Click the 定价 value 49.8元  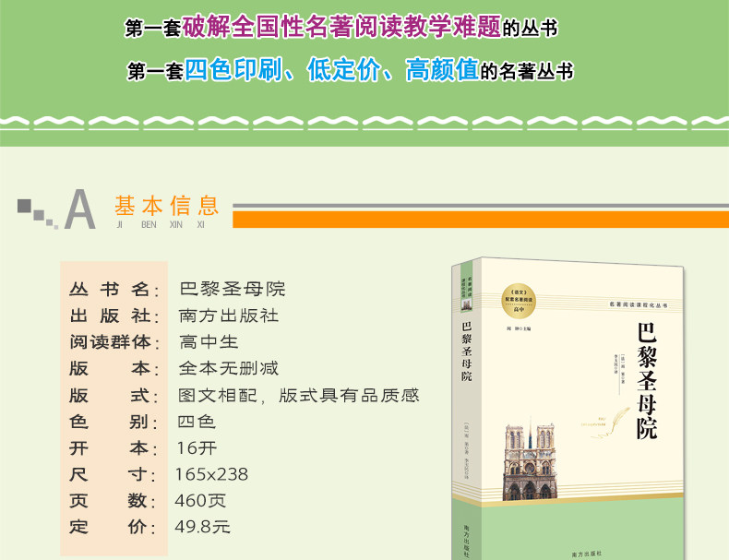203,527
